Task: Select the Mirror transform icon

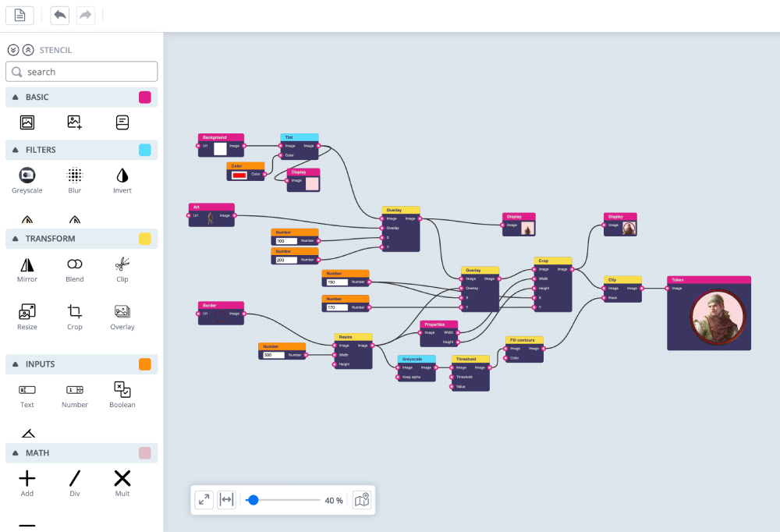Action: coord(27,265)
